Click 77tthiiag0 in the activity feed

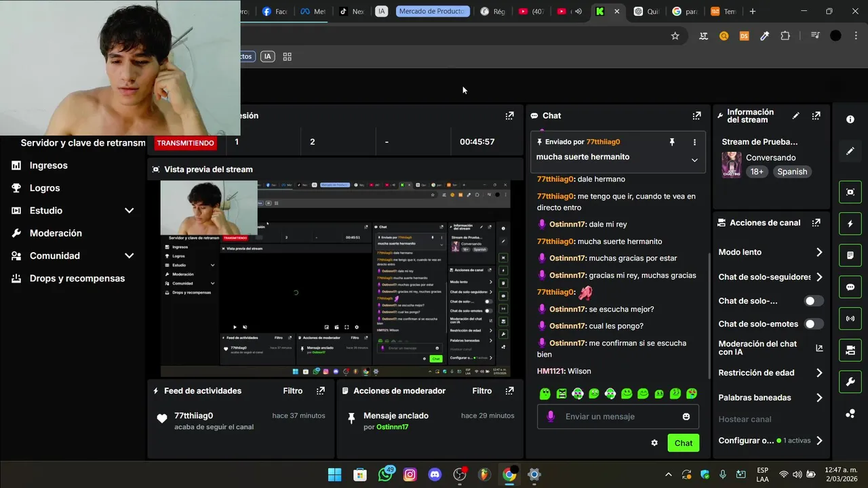(x=194, y=415)
